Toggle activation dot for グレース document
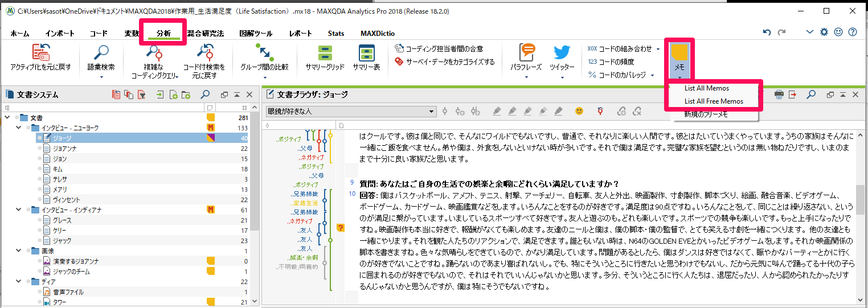 39,220
